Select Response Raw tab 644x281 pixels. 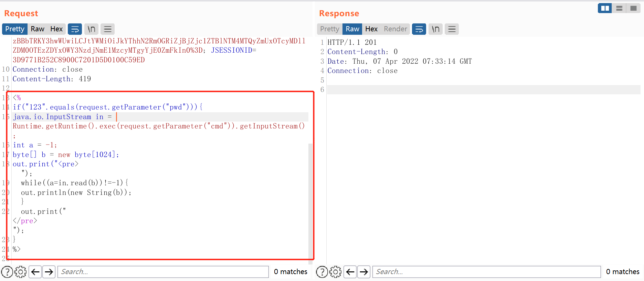pyautogui.click(x=352, y=29)
